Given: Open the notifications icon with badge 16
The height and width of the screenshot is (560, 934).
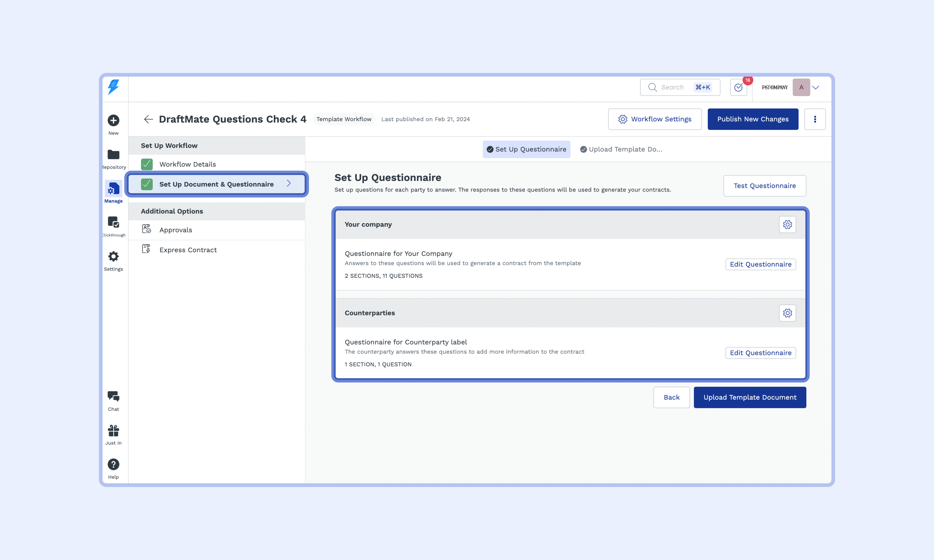Looking at the screenshot, I should 738,87.
